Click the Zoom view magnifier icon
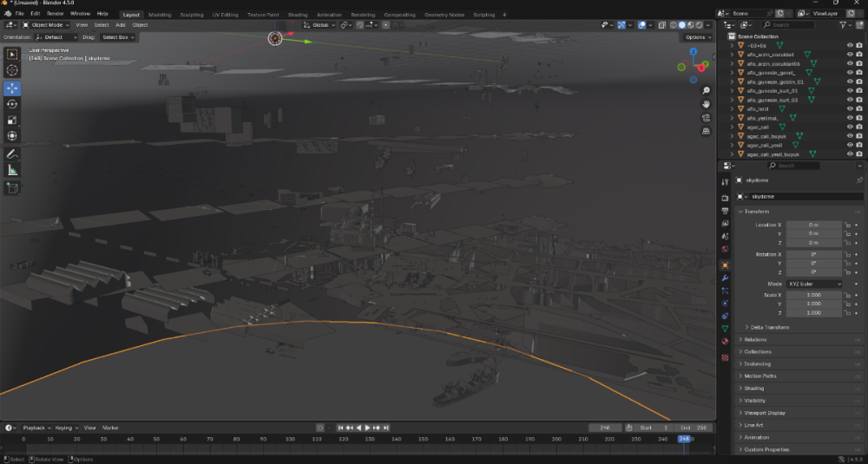868x464 pixels. pyautogui.click(x=706, y=88)
